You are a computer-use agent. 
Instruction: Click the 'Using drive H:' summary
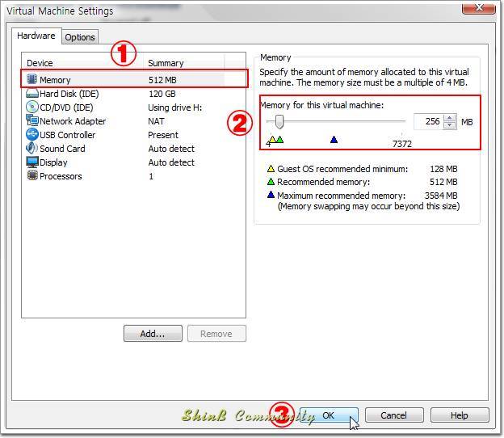pyautogui.click(x=174, y=107)
